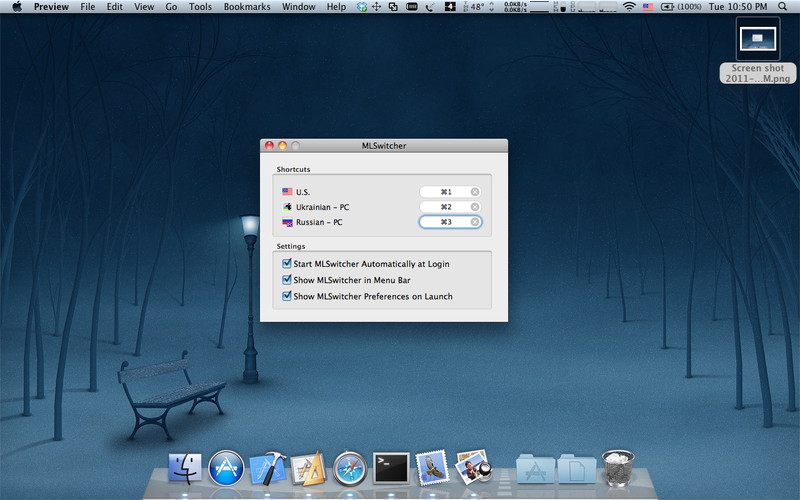Open the Tools menu
Viewport: 800px width, 500px height.
click(x=200, y=7)
